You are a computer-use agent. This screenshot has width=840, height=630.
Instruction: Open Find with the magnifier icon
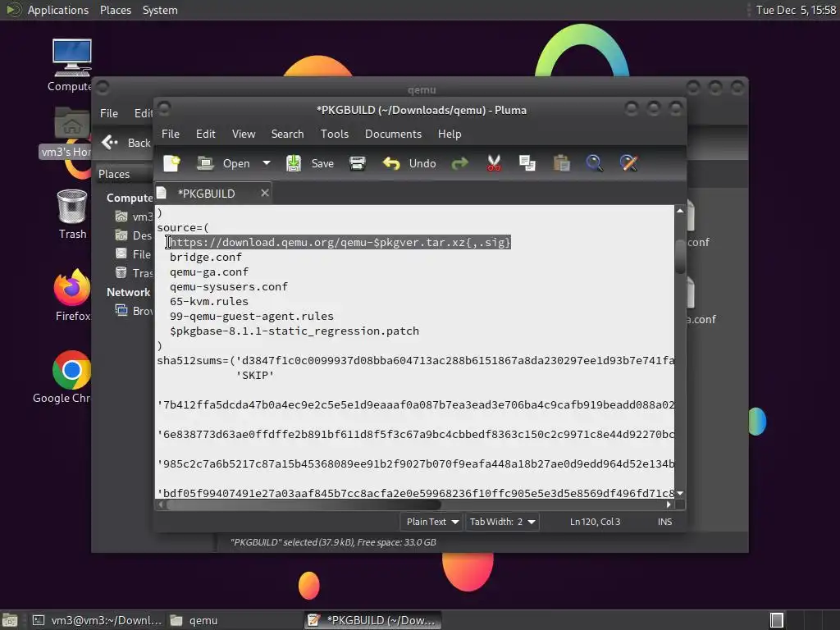click(x=594, y=163)
